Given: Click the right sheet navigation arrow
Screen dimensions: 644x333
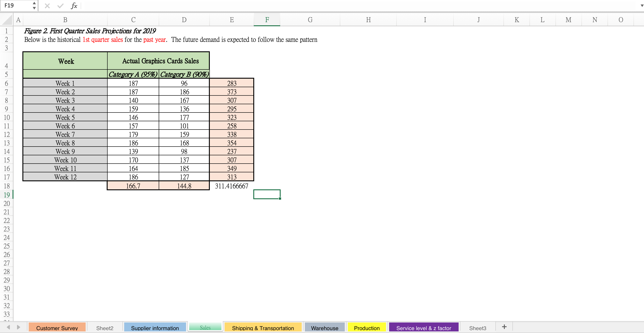Looking at the screenshot, I should (18, 327).
